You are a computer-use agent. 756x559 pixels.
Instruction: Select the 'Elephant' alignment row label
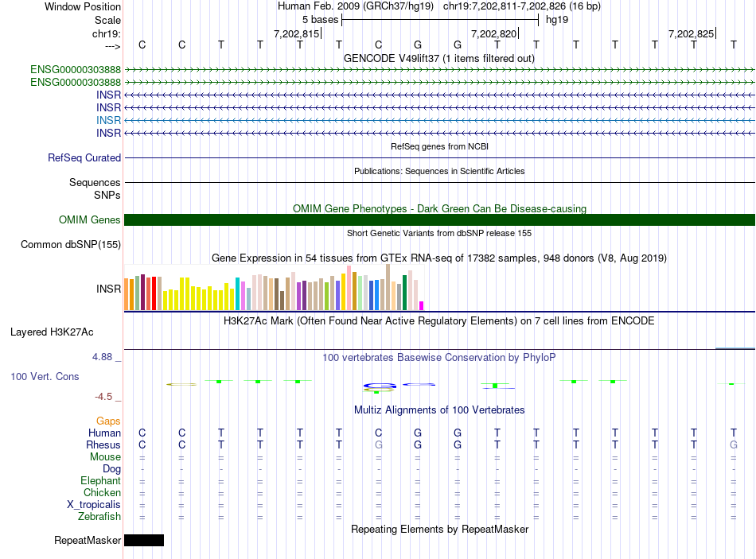[x=101, y=480]
